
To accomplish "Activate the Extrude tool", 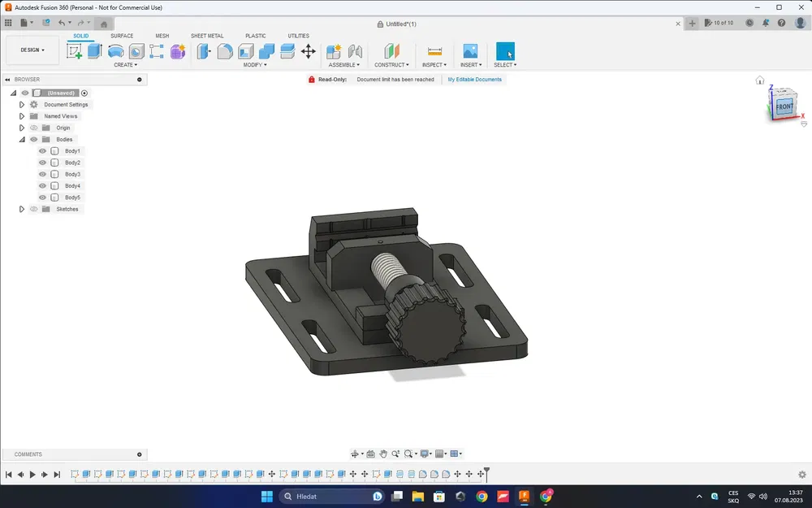I will click(x=94, y=50).
